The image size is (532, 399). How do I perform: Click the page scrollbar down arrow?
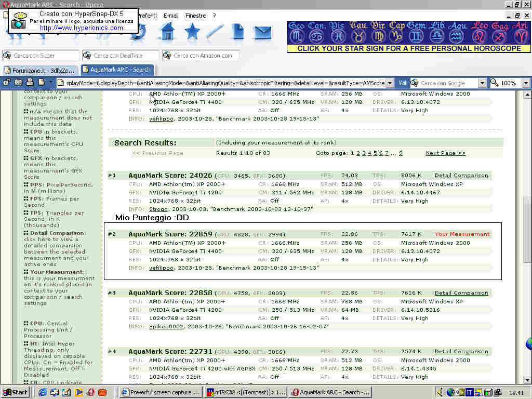[x=527, y=380]
